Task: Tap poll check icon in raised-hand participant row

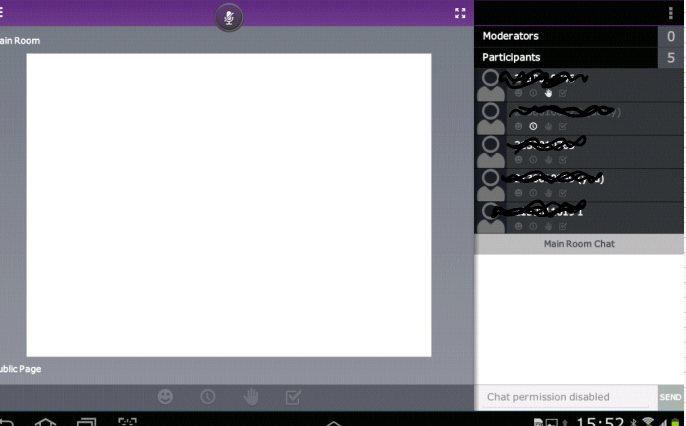Action: coord(563,93)
